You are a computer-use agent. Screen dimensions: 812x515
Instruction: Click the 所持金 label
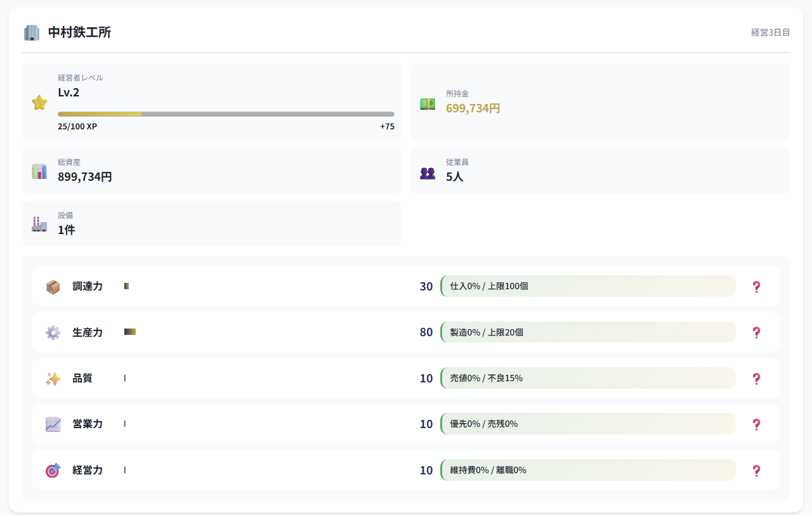pyautogui.click(x=457, y=93)
